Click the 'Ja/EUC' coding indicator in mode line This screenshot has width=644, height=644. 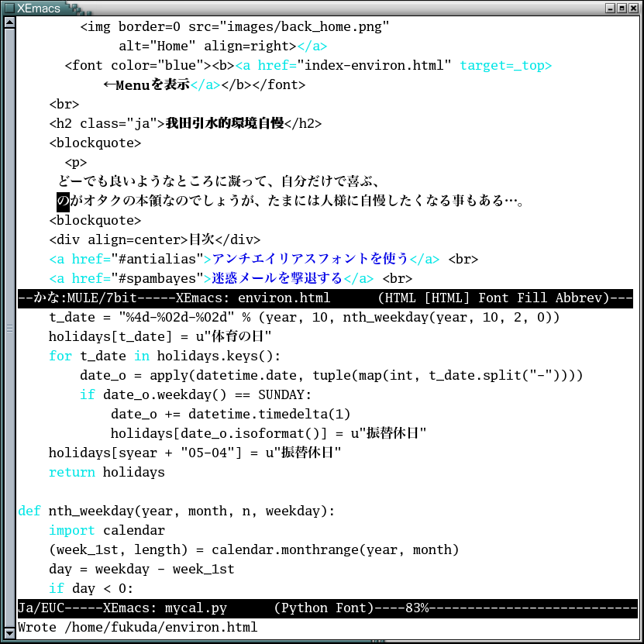[41, 608]
